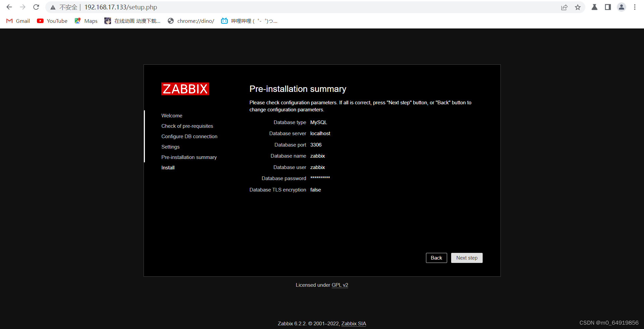Open the side panel icon
Screen dimensions: 644x329
(608, 7)
